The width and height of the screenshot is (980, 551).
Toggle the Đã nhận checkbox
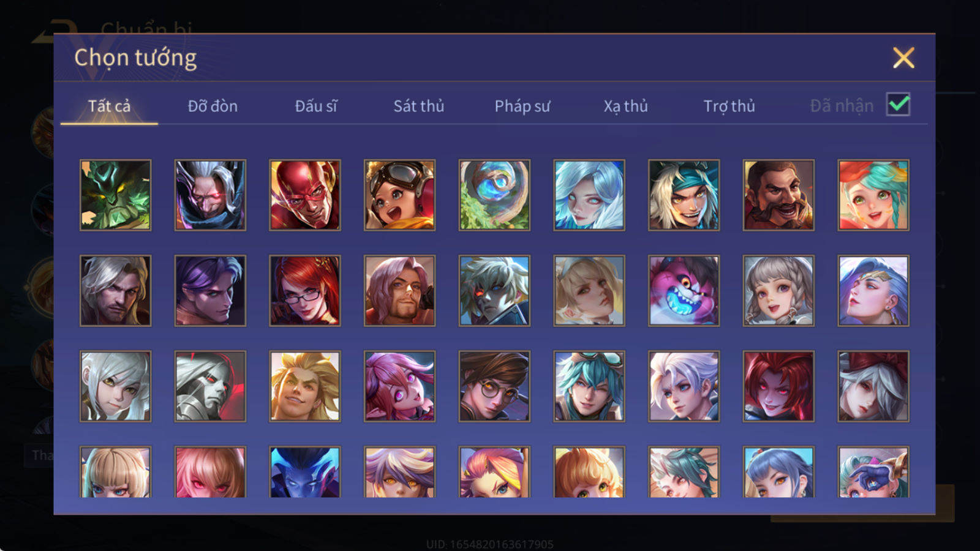tap(898, 105)
